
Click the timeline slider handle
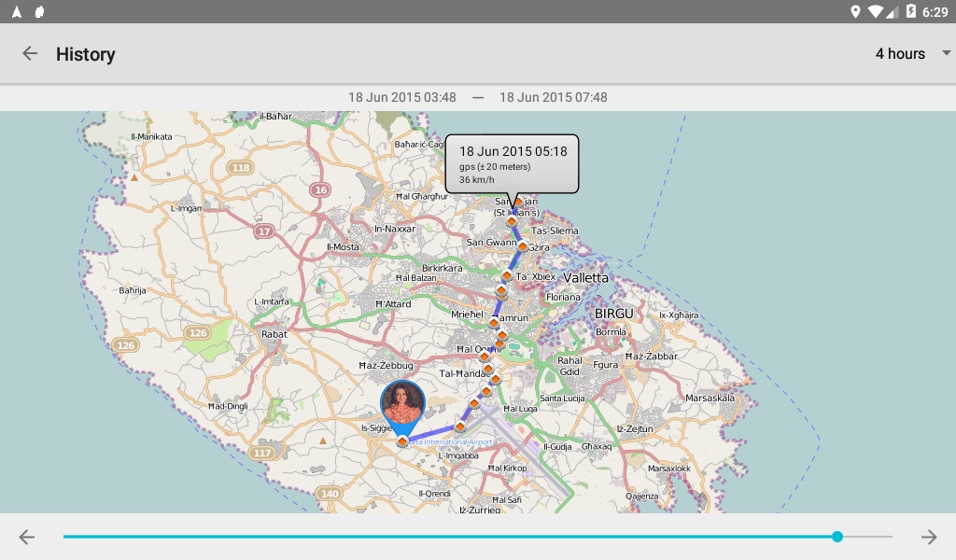click(837, 537)
